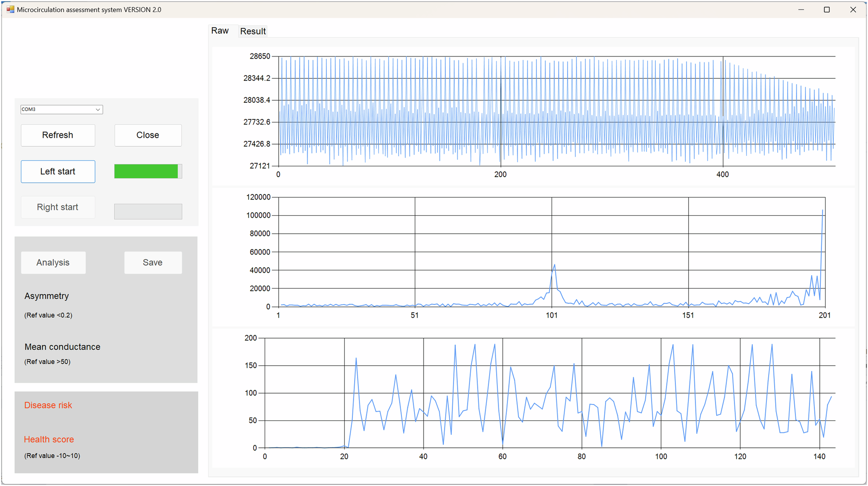Click the spectrum peak near 101
The image size is (868, 486).
554,266
